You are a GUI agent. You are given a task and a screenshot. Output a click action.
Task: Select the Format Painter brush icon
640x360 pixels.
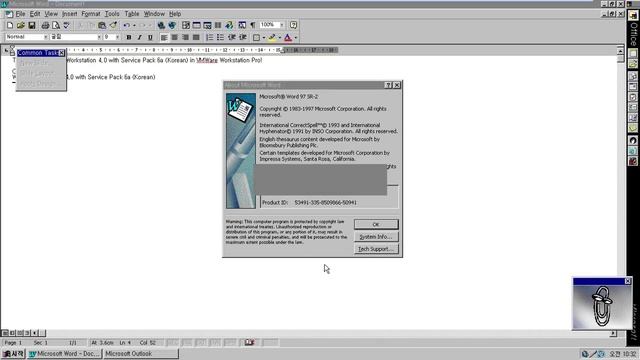(113, 25)
